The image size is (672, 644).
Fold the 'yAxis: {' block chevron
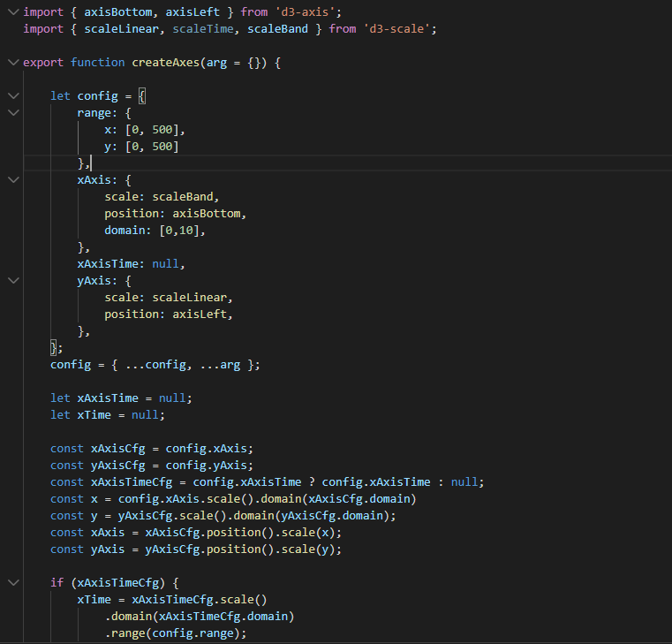[14, 281]
